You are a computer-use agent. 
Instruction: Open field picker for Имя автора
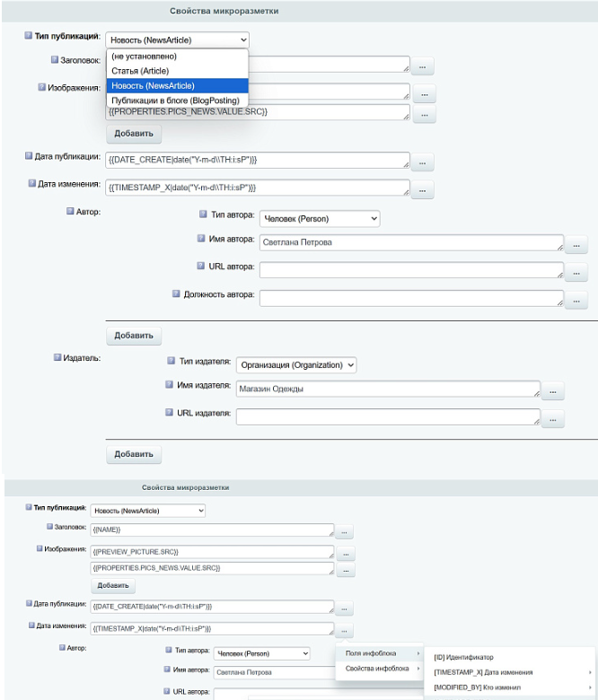[576, 246]
